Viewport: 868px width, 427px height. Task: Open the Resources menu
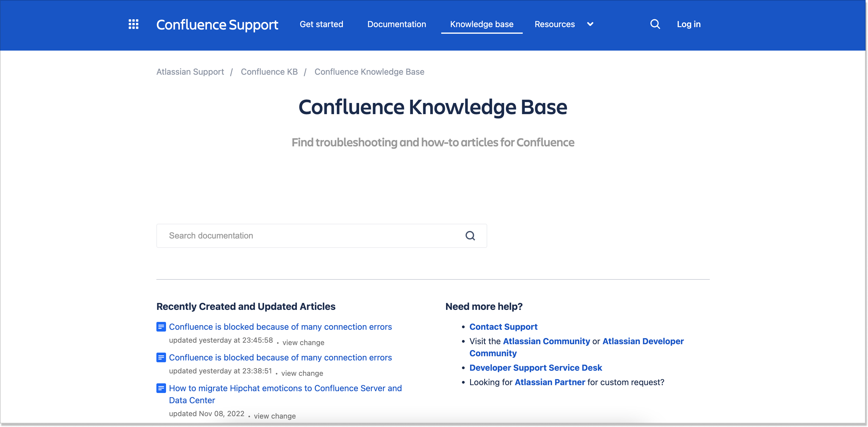(x=554, y=24)
